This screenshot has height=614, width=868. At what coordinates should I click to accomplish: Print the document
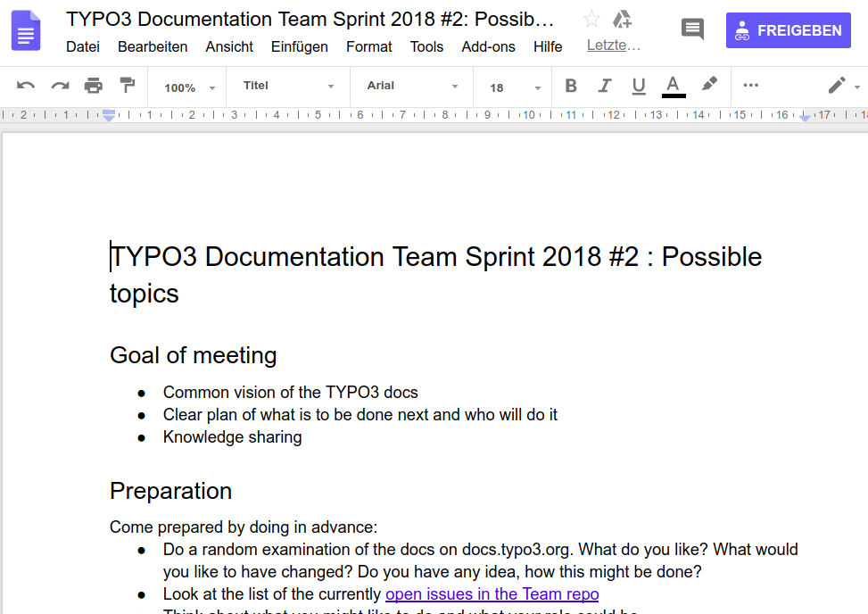(x=94, y=86)
